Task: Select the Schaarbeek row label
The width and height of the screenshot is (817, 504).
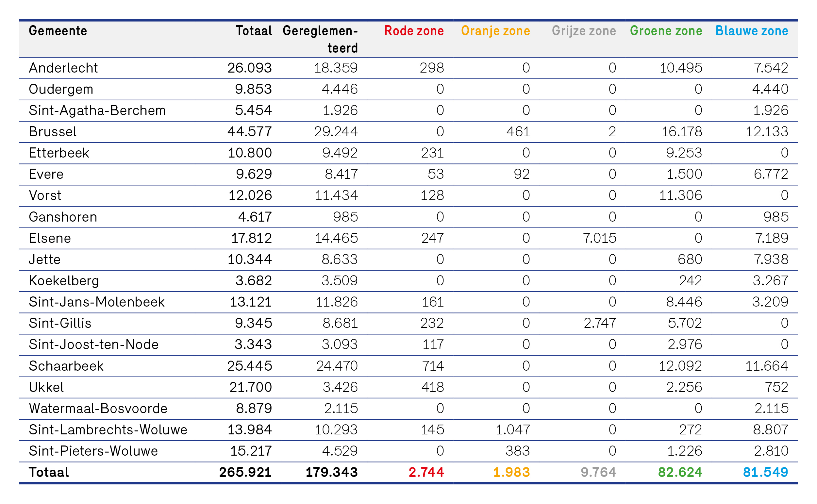Action: pyautogui.click(x=66, y=366)
